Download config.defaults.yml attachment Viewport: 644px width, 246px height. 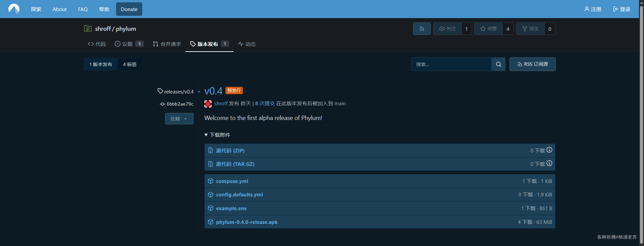(239, 194)
